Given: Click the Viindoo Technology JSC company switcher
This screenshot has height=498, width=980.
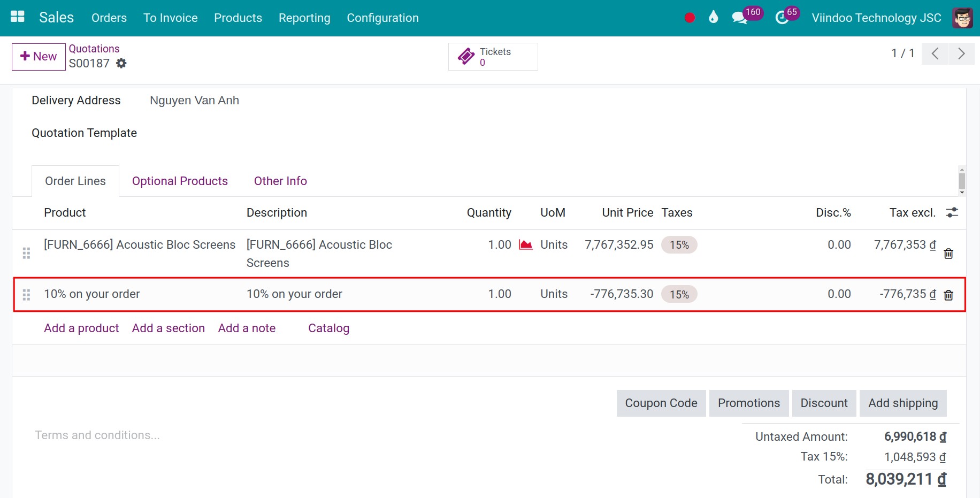Looking at the screenshot, I should [876, 18].
